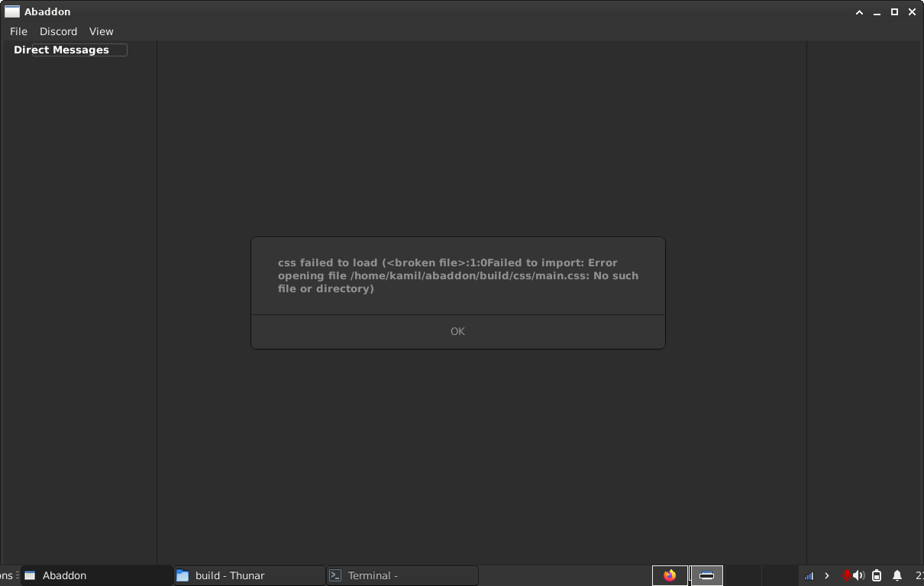
Task: Select Direct Messages in the channel list
Action: [61, 50]
